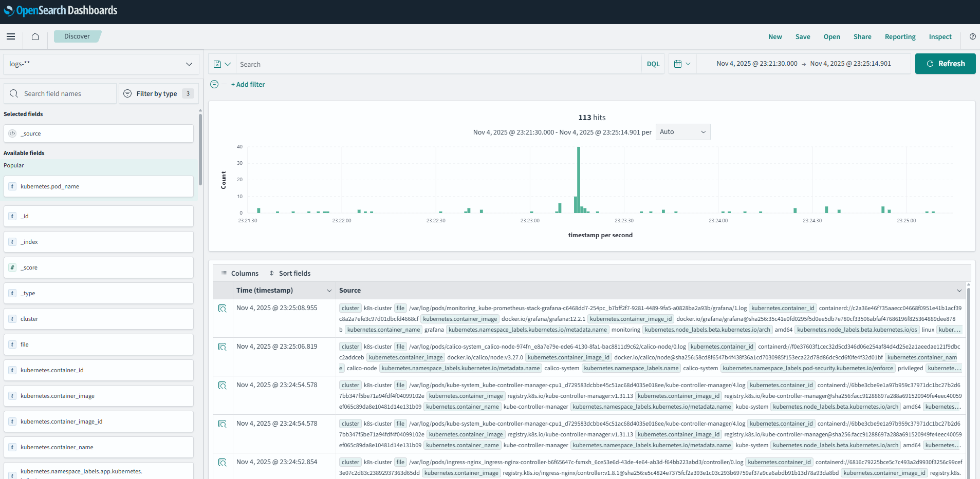Select the kubernetes.container_name field
The image size is (980, 479).
click(x=99, y=447)
